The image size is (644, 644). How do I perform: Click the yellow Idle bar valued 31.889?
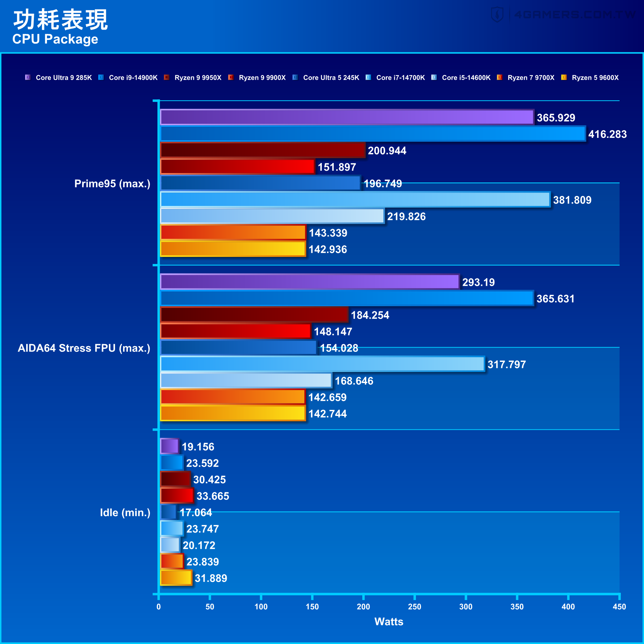pyautogui.click(x=176, y=578)
